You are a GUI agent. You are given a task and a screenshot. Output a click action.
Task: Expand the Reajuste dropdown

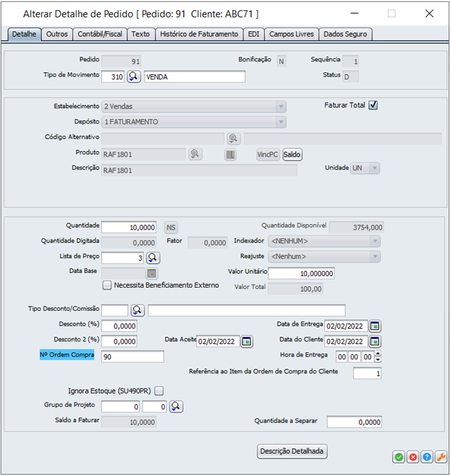(x=375, y=257)
